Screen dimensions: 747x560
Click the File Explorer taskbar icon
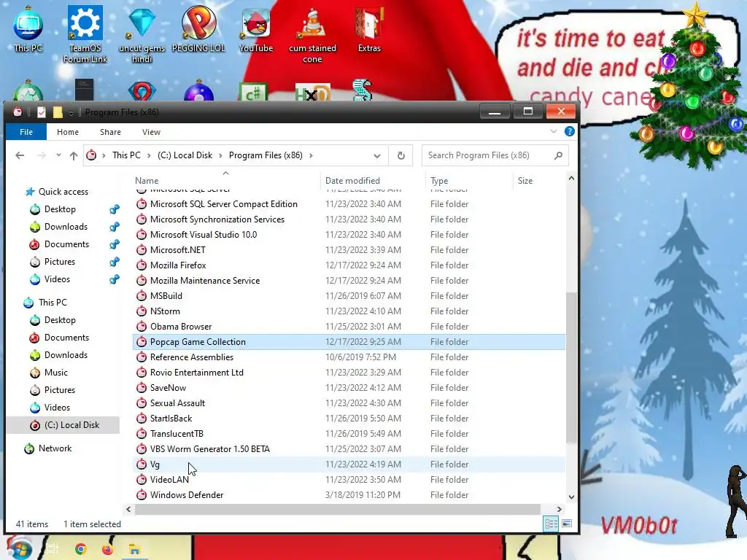(x=134, y=549)
